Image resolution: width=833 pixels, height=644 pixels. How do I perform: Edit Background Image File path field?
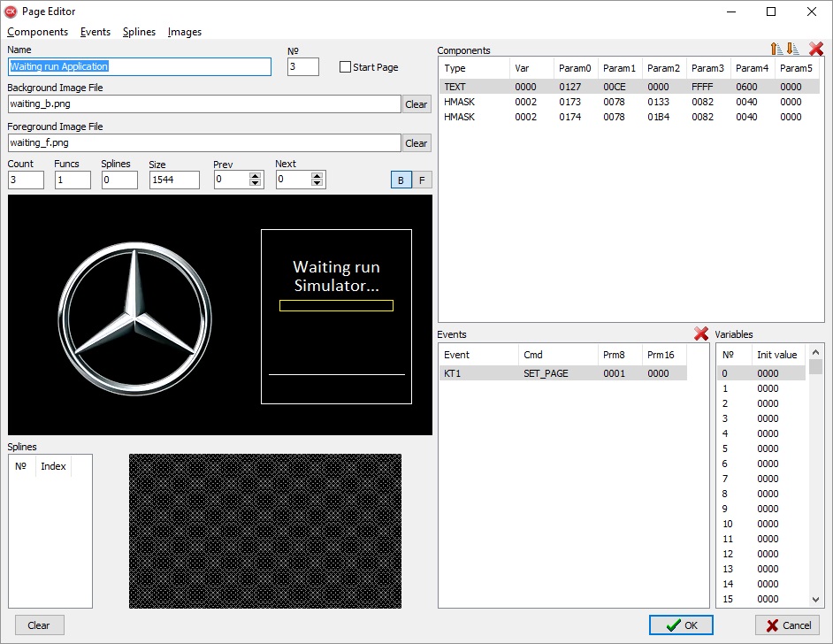pyautogui.click(x=204, y=103)
